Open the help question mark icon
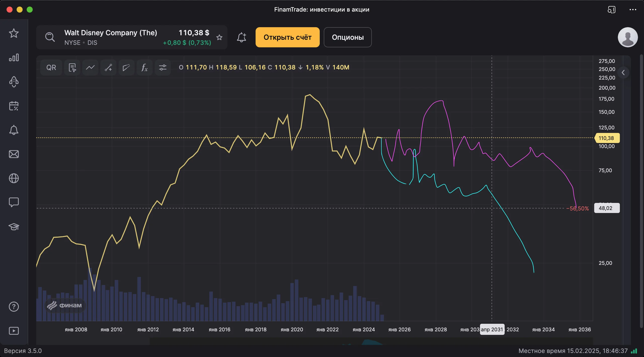This screenshot has width=644, height=357. pos(14,307)
